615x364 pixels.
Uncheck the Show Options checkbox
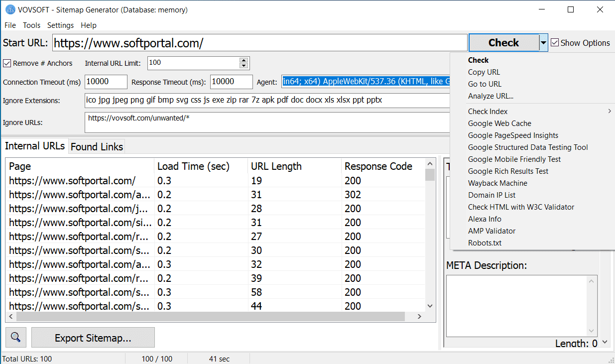click(x=555, y=43)
